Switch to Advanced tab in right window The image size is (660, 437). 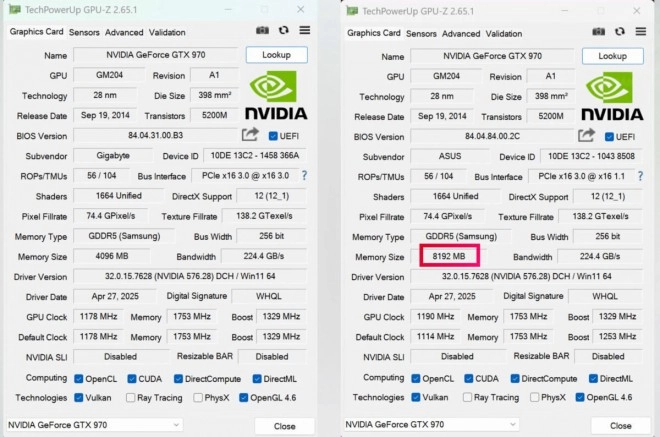pyautogui.click(x=461, y=34)
